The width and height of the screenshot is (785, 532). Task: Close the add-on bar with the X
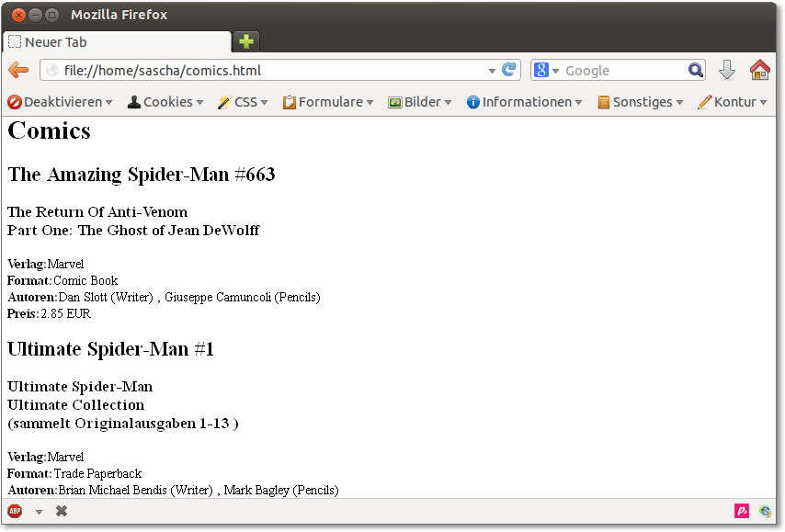(62, 511)
